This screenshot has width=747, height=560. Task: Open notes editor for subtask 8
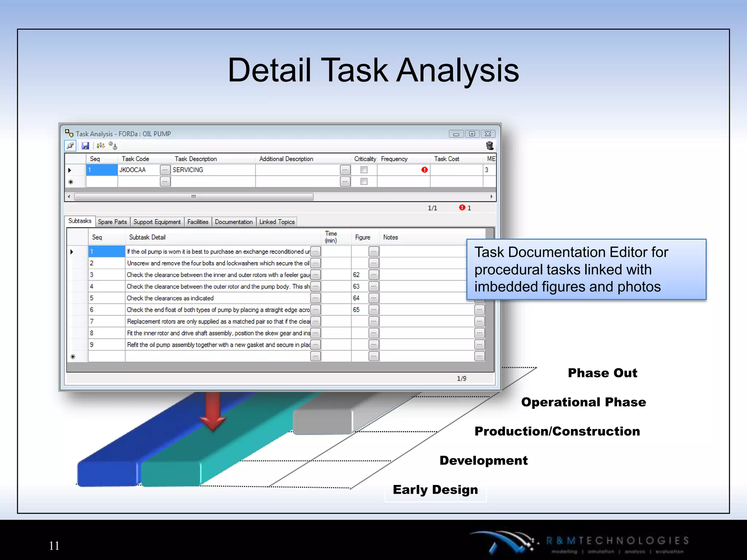click(480, 333)
